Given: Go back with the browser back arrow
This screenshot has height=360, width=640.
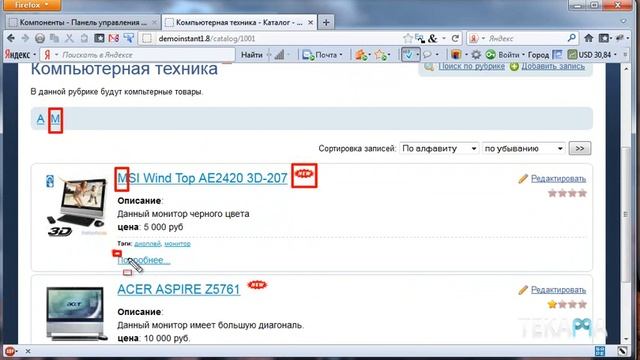Looking at the screenshot, I should tap(11, 38).
